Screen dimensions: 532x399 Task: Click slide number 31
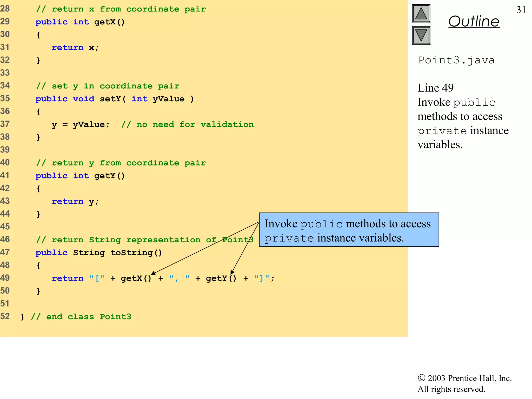click(x=521, y=10)
